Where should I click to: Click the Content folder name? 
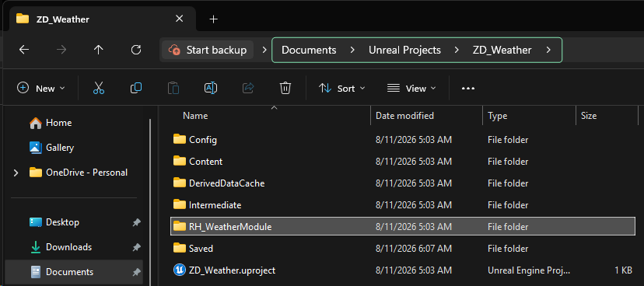coord(206,162)
